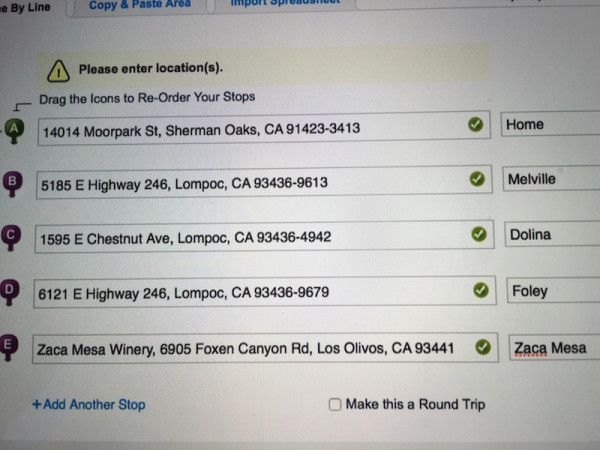Image resolution: width=600 pixels, height=450 pixels.
Task: Switch to the Import Spreadsheet tab
Action: coord(285,3)
